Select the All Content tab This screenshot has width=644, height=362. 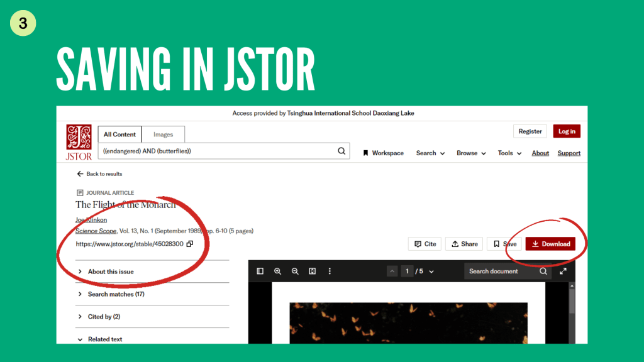pos(119,134)
